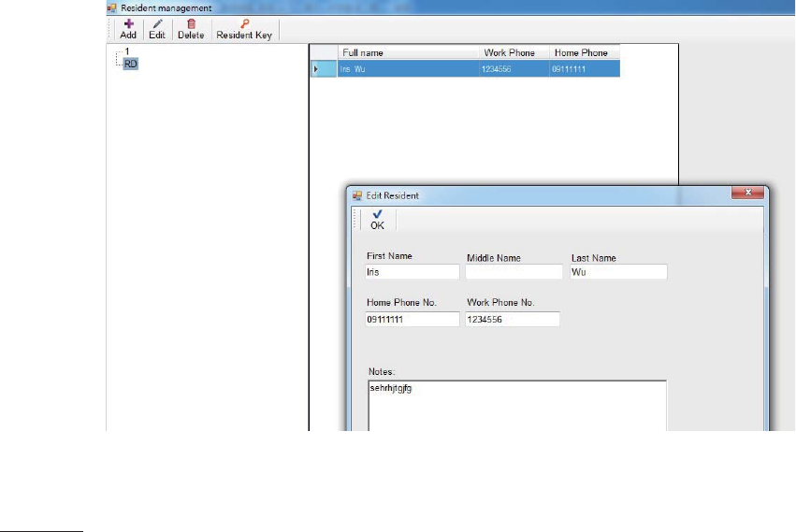Focus the First Name field
Screen dimensions: 796x532
click(x=412, y=271)
